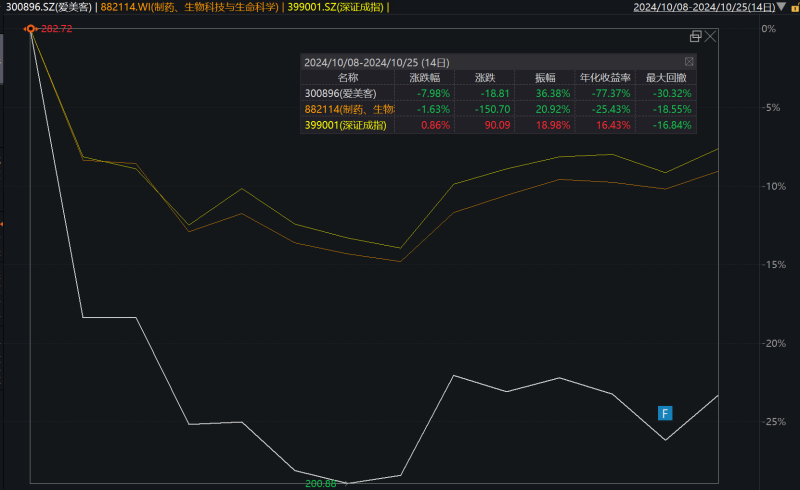Click the 2024/10/08-2024/10/25(14日) date range link
This screenshot has width=800, height=490.
704,7
